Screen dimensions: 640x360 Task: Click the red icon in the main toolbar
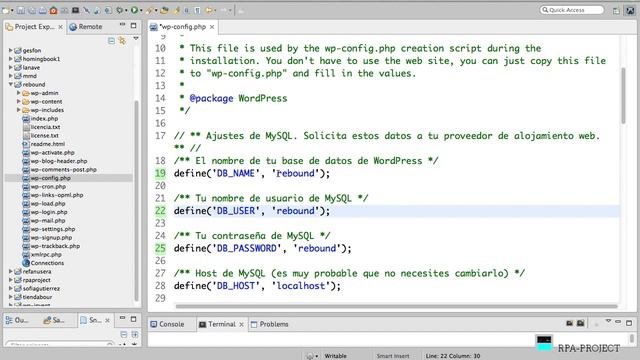pyautogui.click(x=53, y=10)
